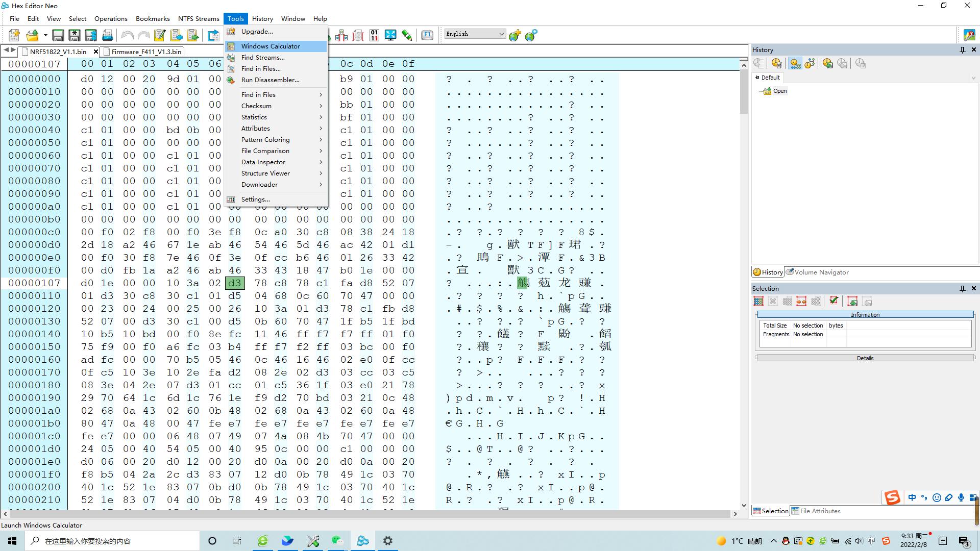980x551 pixels.
Task: Click the Save floppy disk icon
Action: (x=58, y=35)
